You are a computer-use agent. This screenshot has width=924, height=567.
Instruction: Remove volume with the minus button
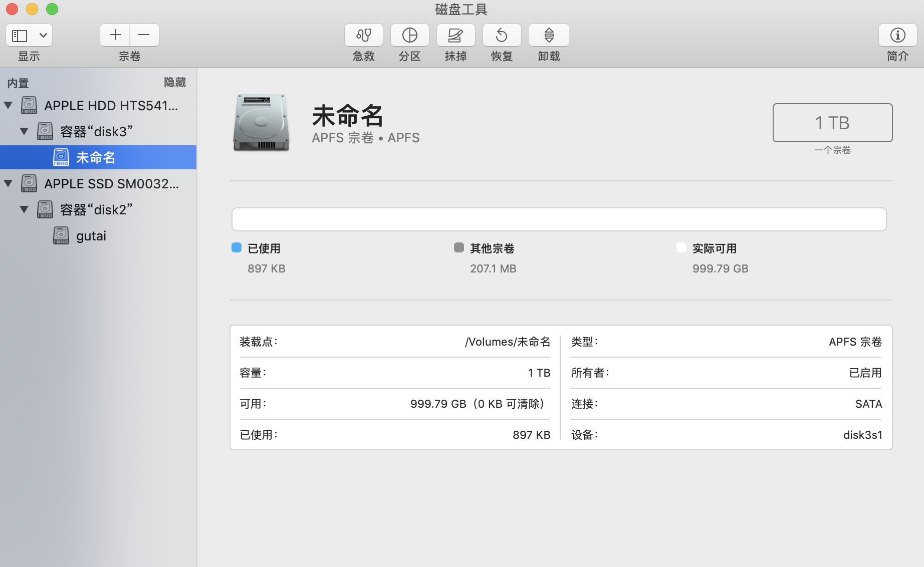tap(144, 35)
